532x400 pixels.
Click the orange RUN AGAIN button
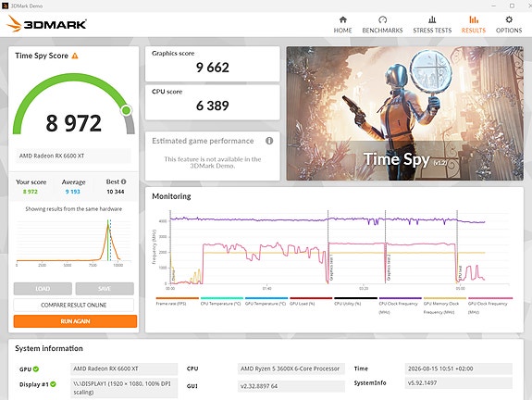pos(75,321)
